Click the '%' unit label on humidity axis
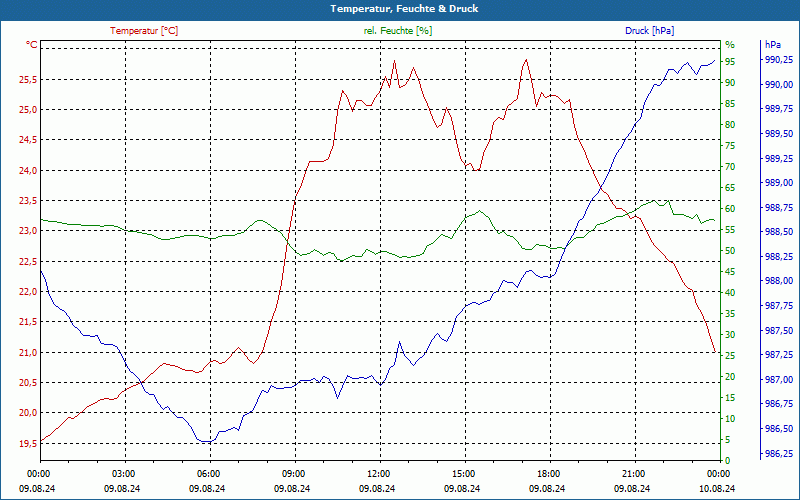 tap(730, 45)
